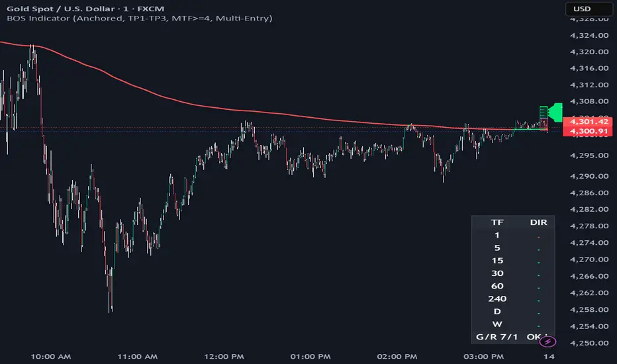Click the purple lightning bolt icon
The height and width of the screenshot is (364, 617).
[548, 341]
